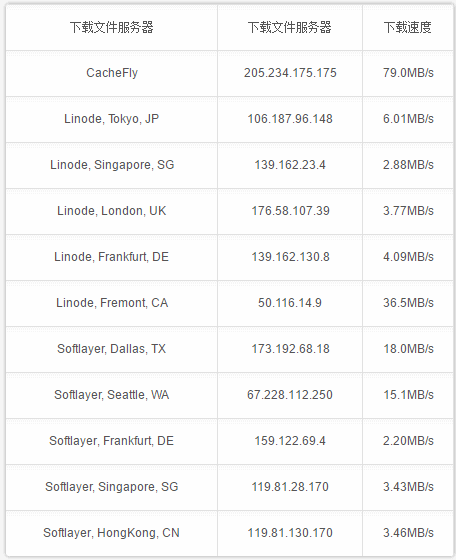
Task: Click Softlayer, Singapore, SG server name
Action: [x=111, y=487]
